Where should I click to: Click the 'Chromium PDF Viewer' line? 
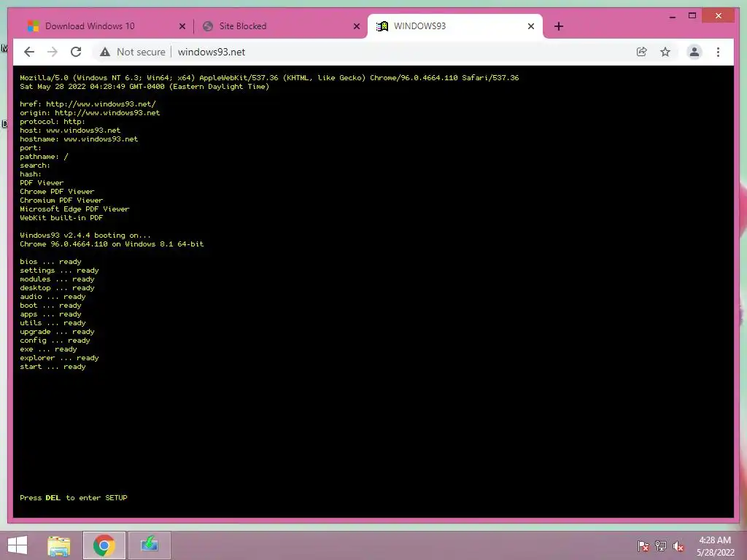pyautogui.click(x=61, y=200)
